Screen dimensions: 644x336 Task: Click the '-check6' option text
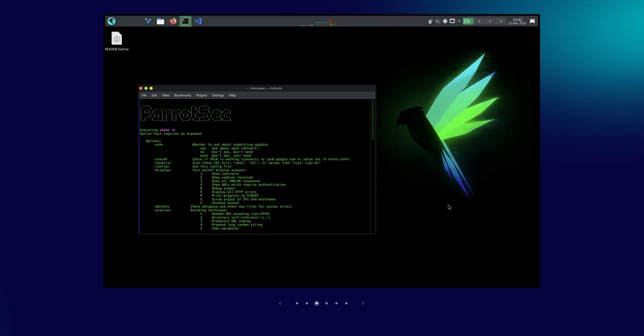click(x=160, y=159)
